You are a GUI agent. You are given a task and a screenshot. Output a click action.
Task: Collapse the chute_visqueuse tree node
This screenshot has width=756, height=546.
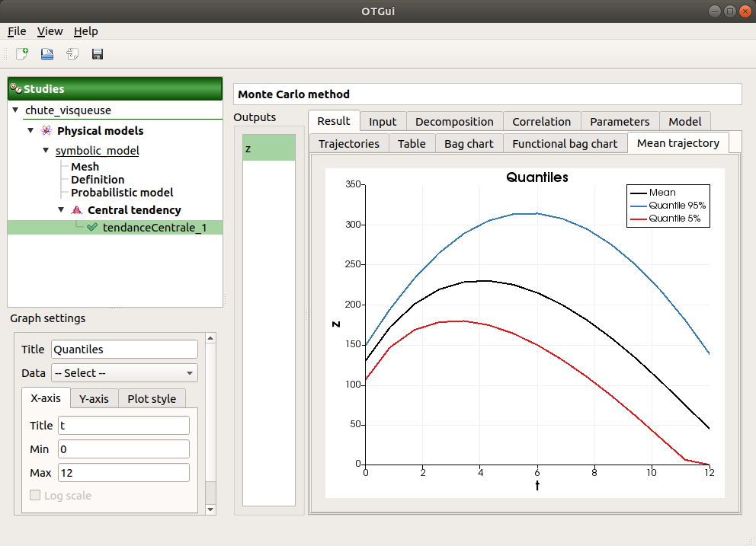pos(16,110)
